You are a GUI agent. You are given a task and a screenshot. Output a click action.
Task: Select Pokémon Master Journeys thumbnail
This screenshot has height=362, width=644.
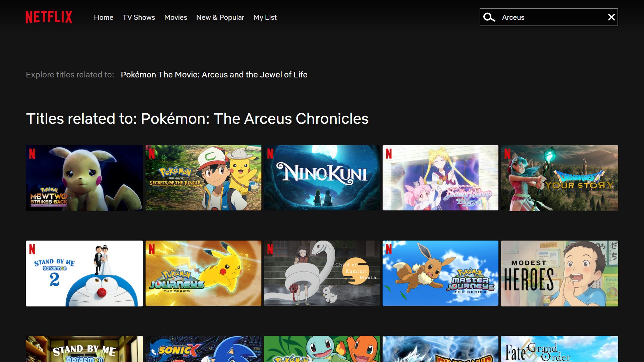(440, 273)
